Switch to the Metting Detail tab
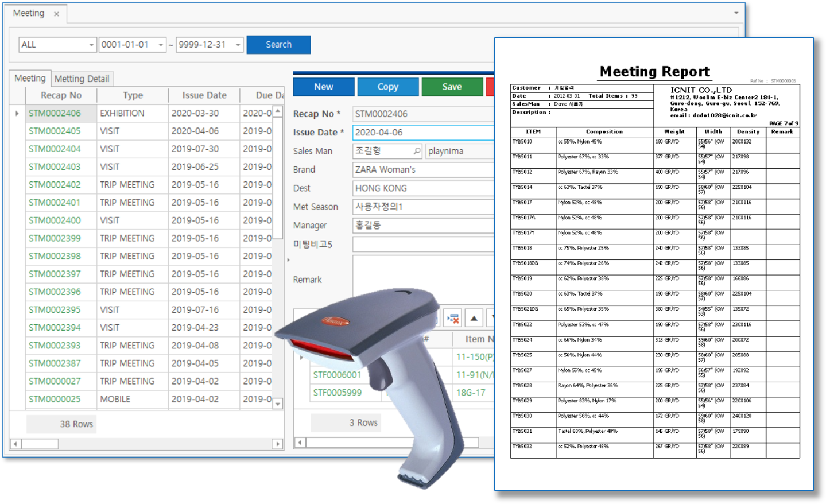The height and width of the screenshot is (504, 826). 82,79
